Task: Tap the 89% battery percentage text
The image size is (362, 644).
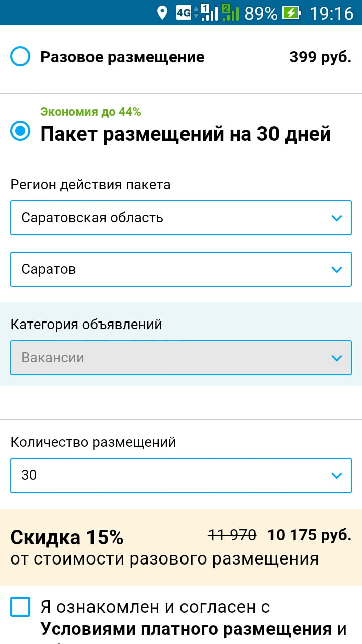Action: tap(261, 13)
